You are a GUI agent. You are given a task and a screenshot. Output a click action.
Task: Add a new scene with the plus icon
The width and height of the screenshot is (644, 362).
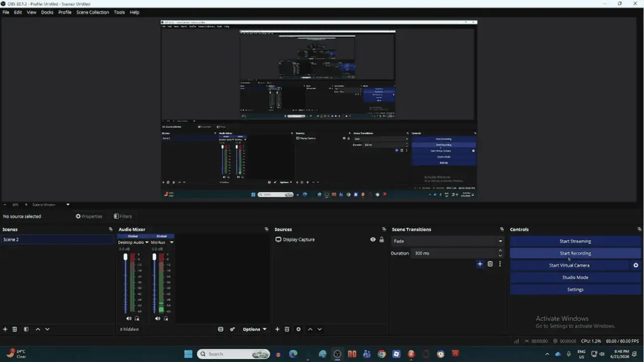pos(5,329)
